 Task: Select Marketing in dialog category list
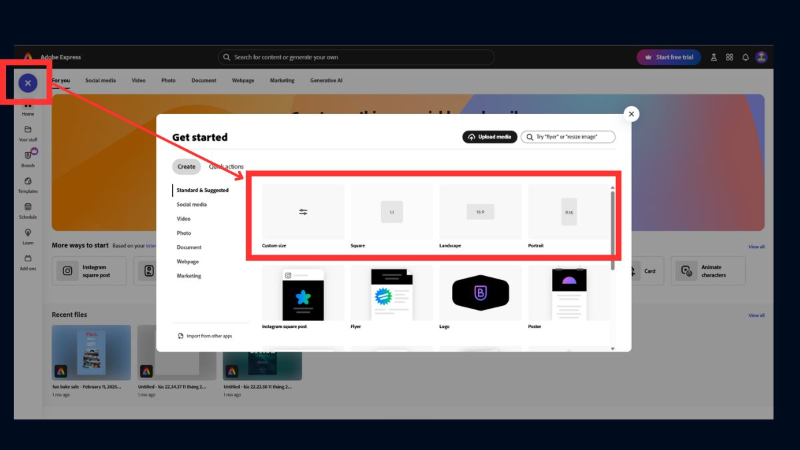coord(189,276)
